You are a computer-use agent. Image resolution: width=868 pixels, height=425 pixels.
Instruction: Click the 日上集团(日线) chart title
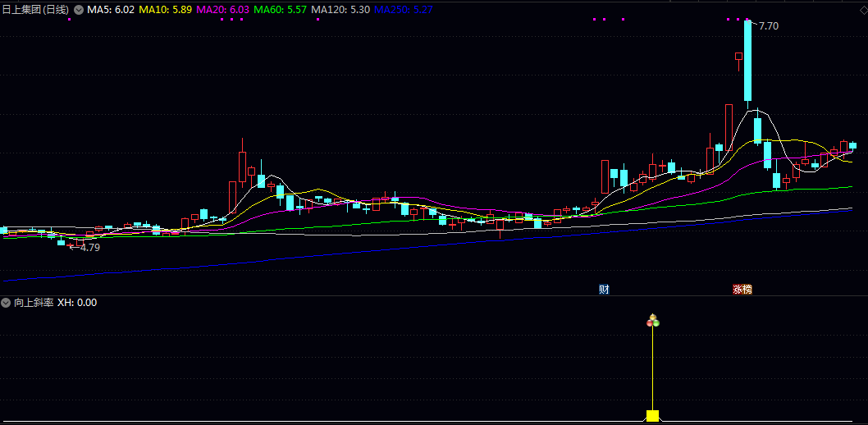pyautogui.click(x=35, y=9)
